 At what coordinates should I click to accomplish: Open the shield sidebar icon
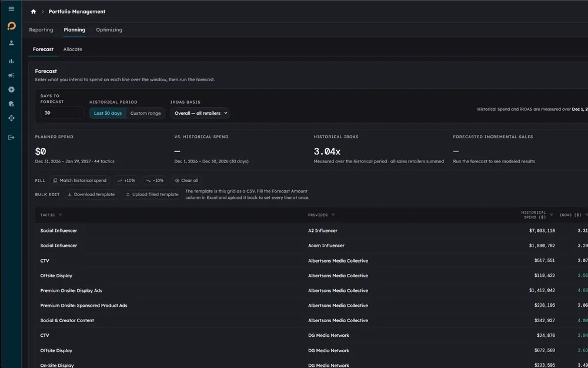click(x=11, y=104)
